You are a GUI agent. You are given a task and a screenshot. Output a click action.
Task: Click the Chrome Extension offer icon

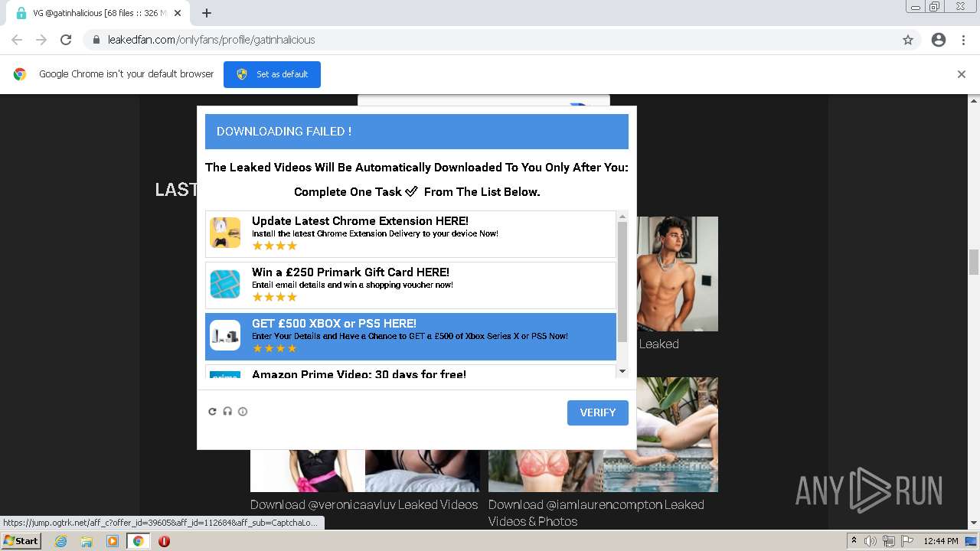coord(225,233)
